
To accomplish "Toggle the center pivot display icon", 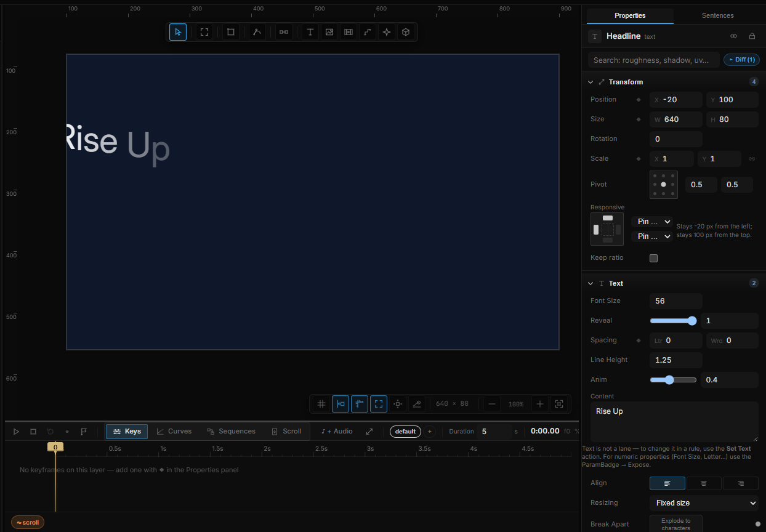I will tap(398, 404).
